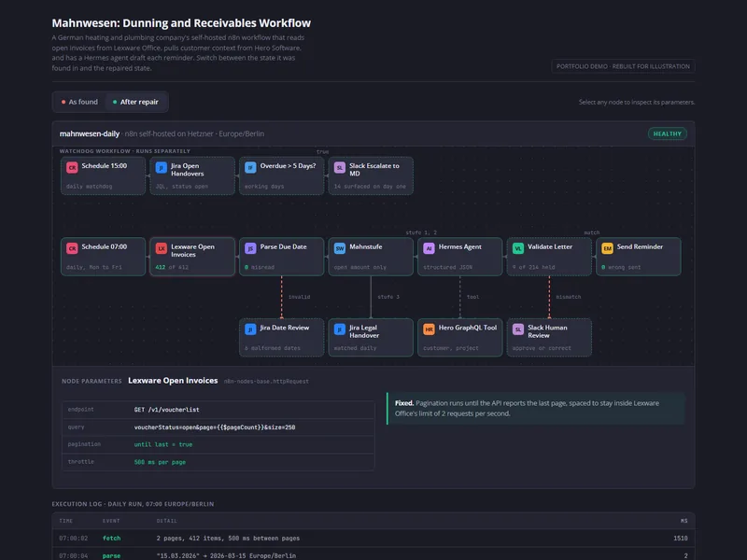This screenshot has height=560, width=747.
Task: Click the GET /v1/voucherlist endpoint value
Action: pyautogui.click(x=167, y=410)
